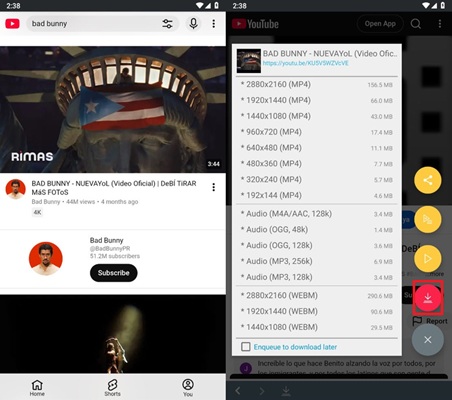The width and height of the screenshot is (452, 400).
Task: Choose Audio (OGG, 128k) format
Action: [317, 245]
